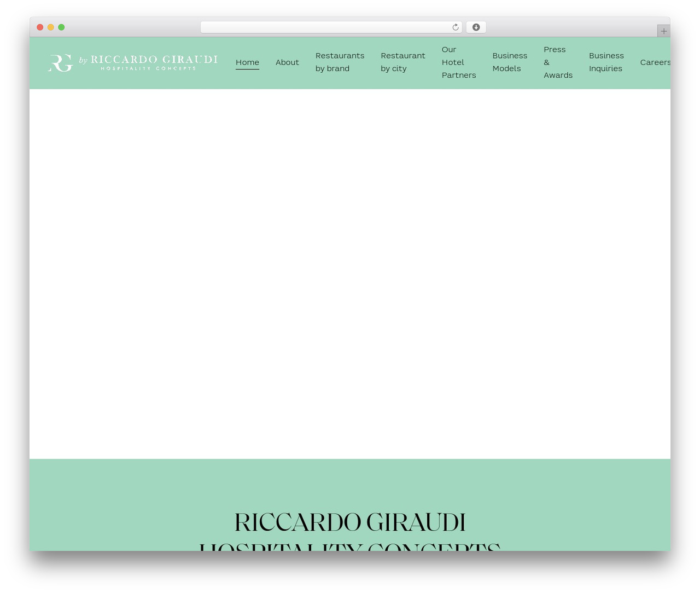The width and height of the screenshot is (700, 593).
Task: Maximize the window with the green button
Action: [61, 27]
